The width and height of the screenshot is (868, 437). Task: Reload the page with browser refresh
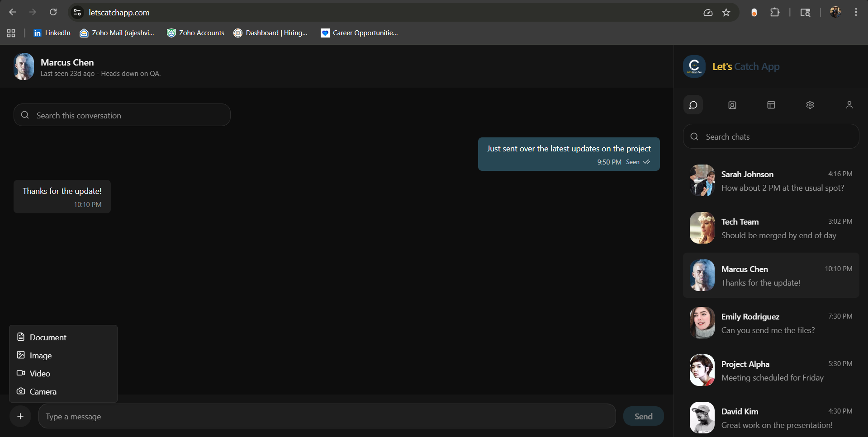coord(53,12)
